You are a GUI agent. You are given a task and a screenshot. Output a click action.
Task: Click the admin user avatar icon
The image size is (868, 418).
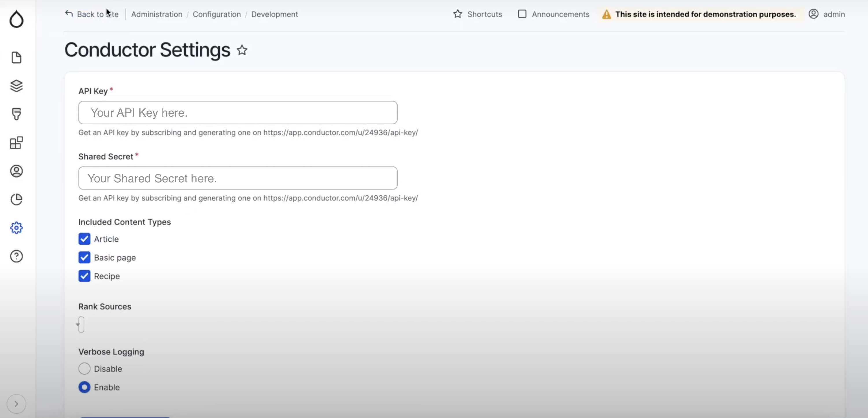click(x=813, y=14)
